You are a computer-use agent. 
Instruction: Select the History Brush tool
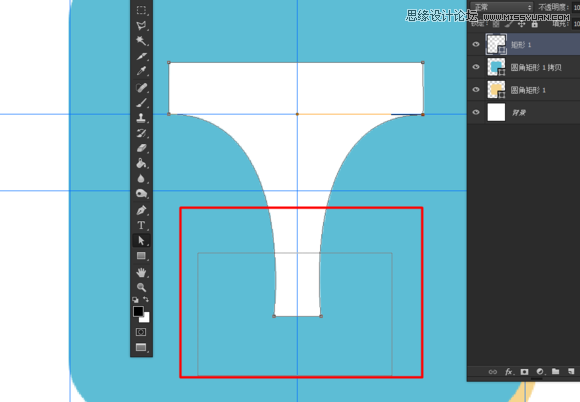pyautogui.click(x=141, y=133)
